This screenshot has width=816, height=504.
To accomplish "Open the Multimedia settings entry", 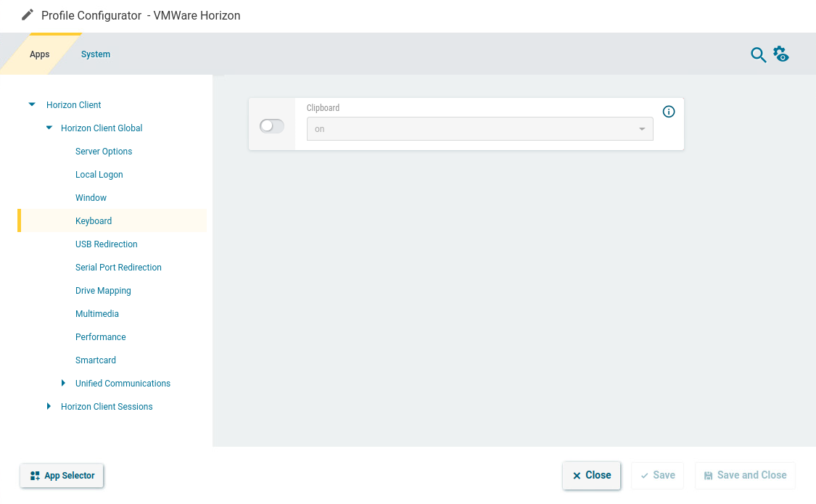I will 96,313.
